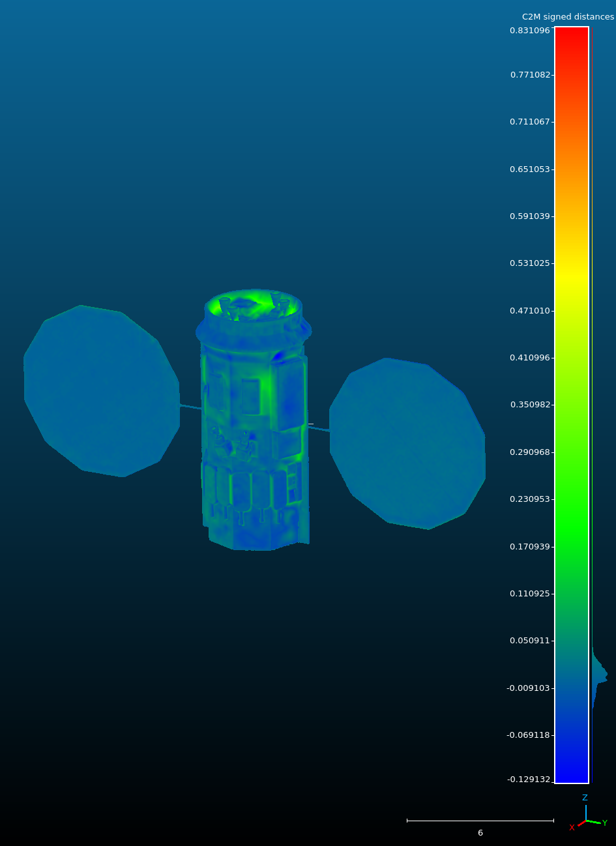Click the yellow band of the color ramp

click(x=572, y=277)
